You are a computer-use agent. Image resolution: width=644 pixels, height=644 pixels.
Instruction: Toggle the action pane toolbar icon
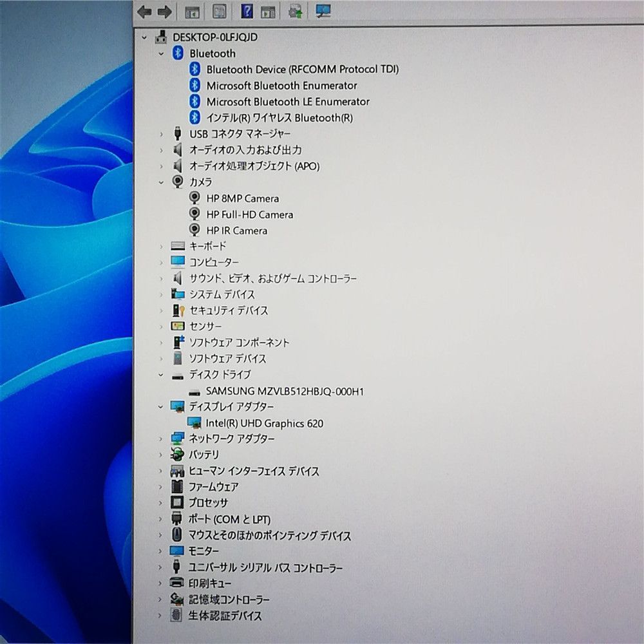(x=268, y=12)
